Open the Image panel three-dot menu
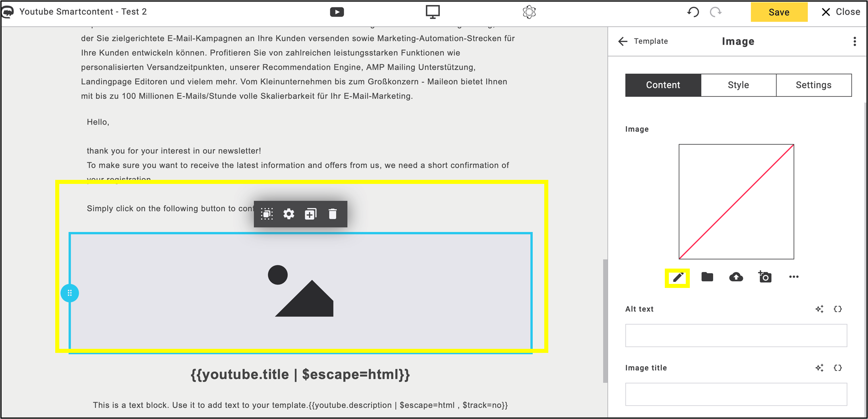The width and height of the screenshot is (868, 419). click(854, 42)
